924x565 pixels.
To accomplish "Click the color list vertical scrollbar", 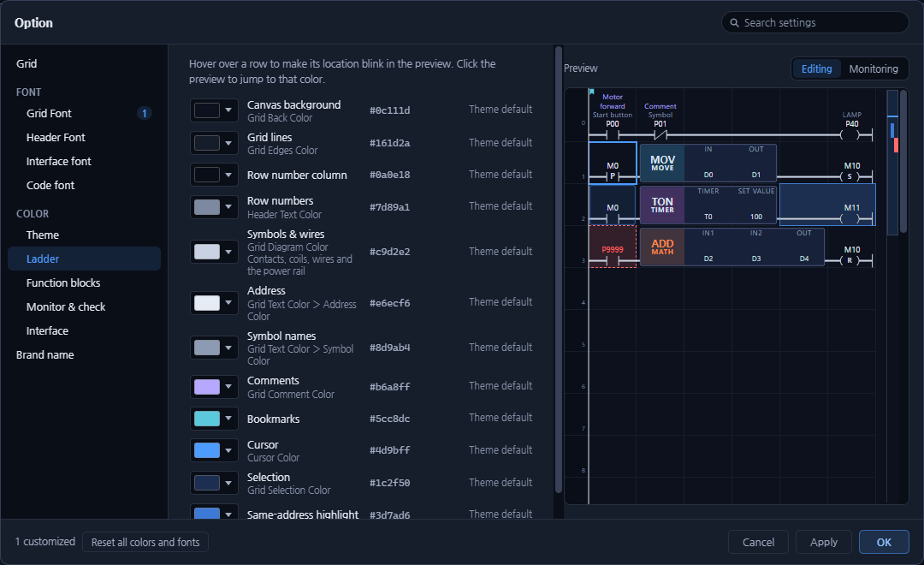I will pos(558,271).
